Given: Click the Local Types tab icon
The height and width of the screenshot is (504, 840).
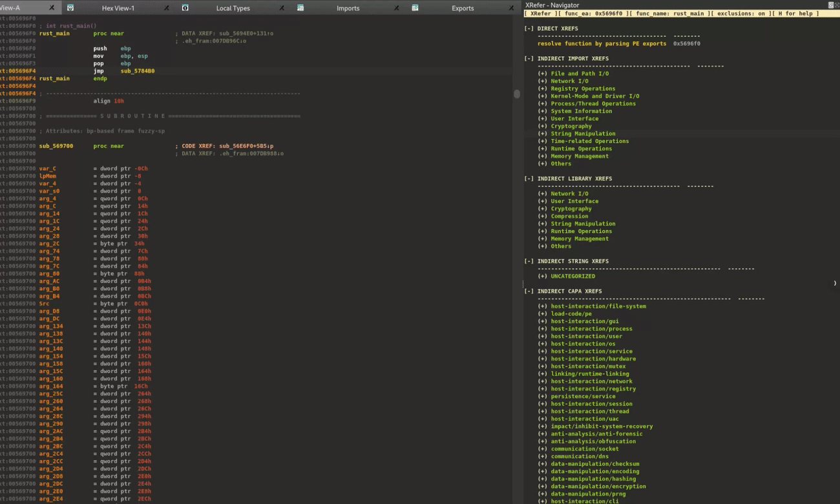Looking at the screenshot, I should (x=185, y=8).
